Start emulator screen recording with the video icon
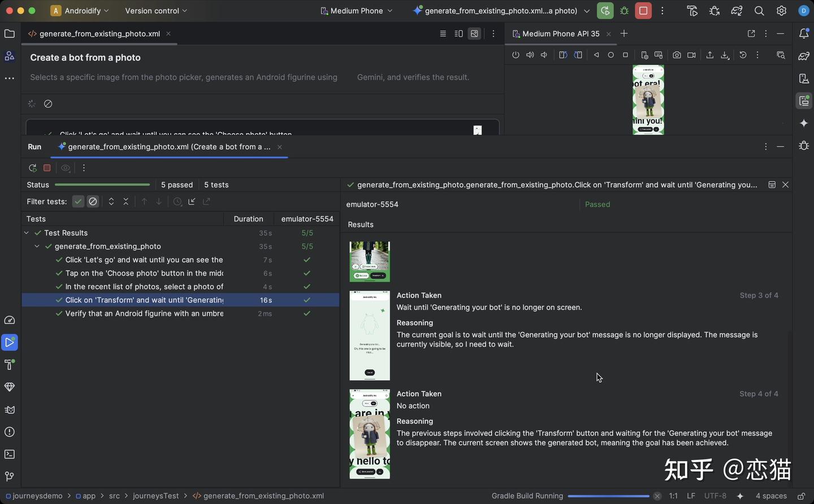Screen dimensions: 814x504 point(691,55)
